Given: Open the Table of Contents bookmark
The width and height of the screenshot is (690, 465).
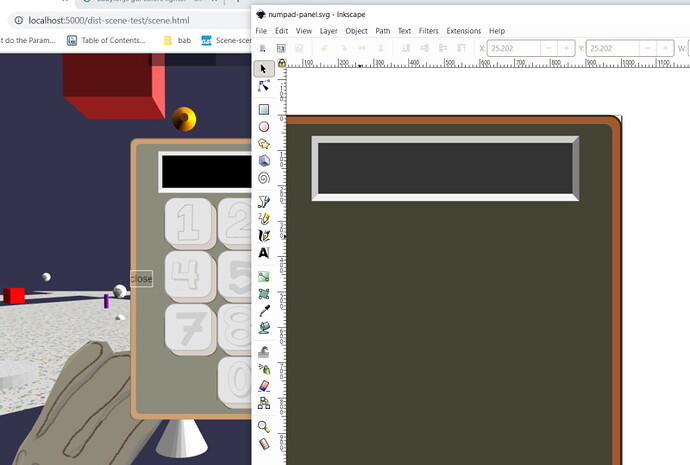Looking at the screenshot, I should pos(106,40).
